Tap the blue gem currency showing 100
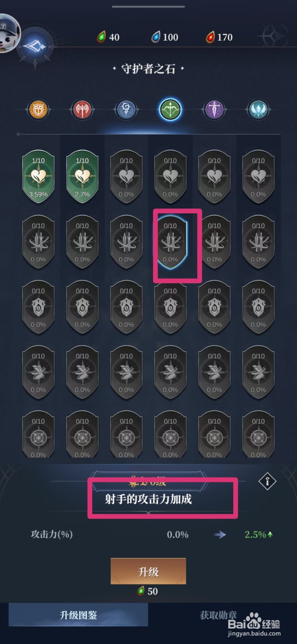Screen dimensions: 297x644 pyautogui.click(x=164, y=37)
